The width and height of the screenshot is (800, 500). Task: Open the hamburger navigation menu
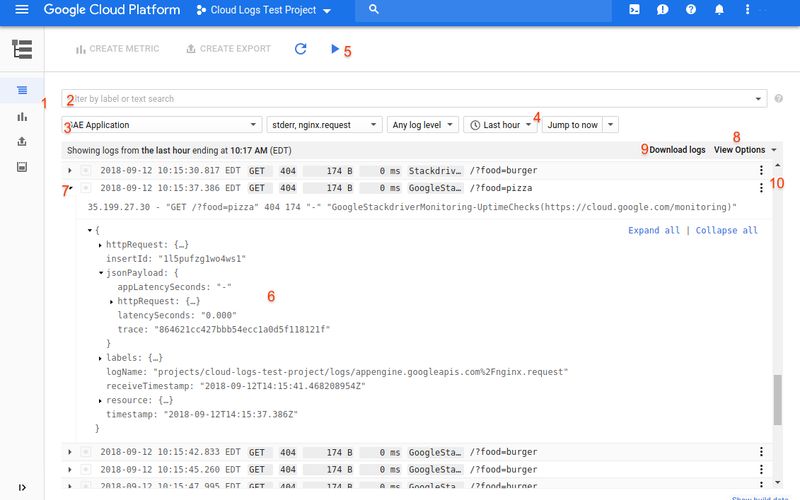tap(22, 10)
